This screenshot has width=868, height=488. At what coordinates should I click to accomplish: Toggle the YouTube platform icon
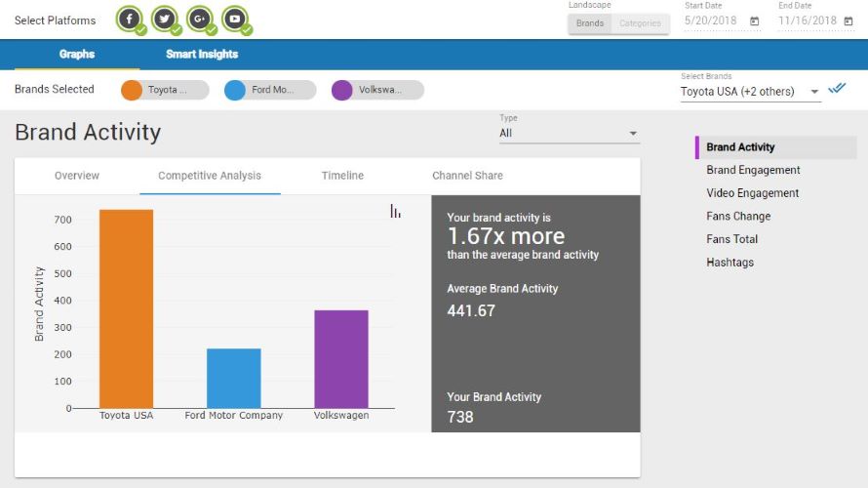235,20
